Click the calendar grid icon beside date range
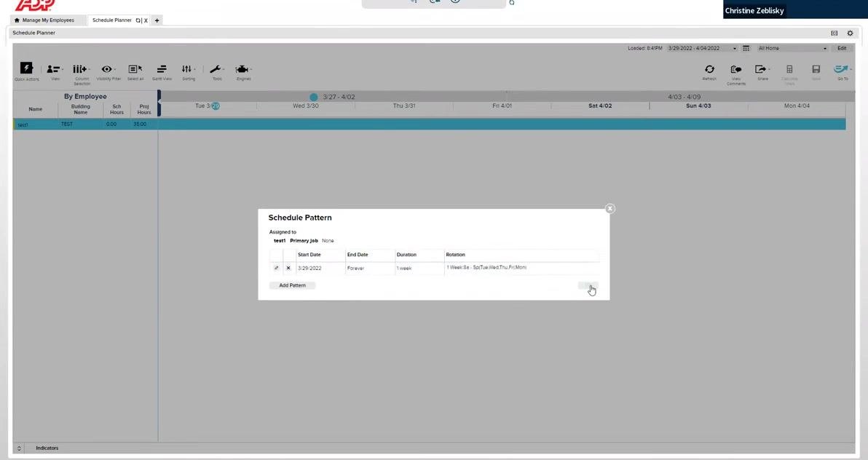The image size is (868, 460). click(746, 48)
